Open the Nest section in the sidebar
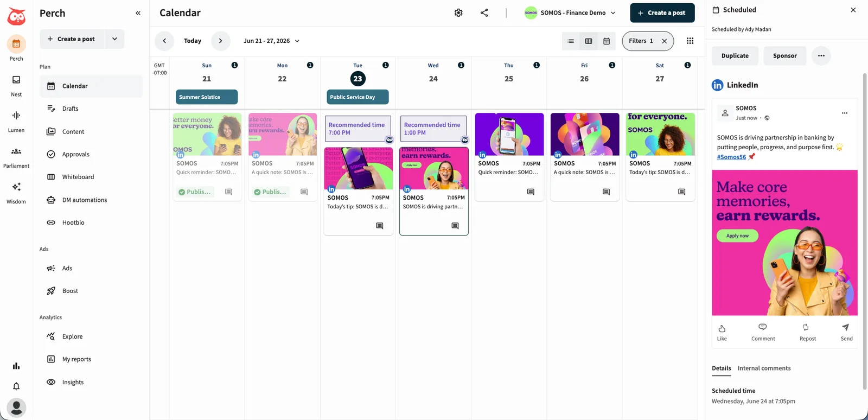 (x=16, y=86)
